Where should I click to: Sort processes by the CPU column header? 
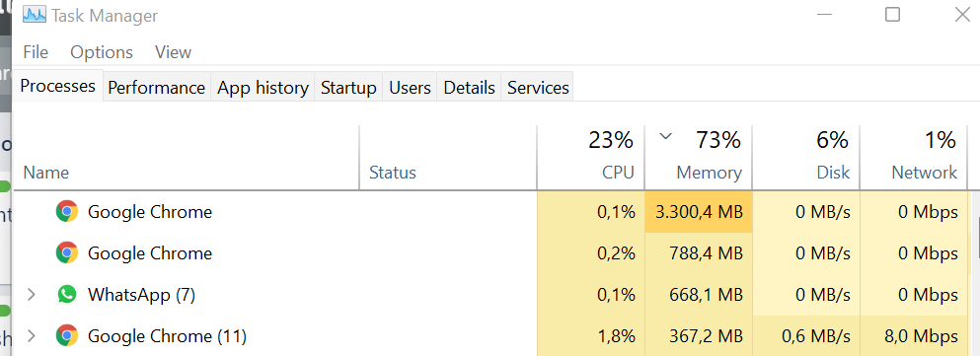coord(590,158)
